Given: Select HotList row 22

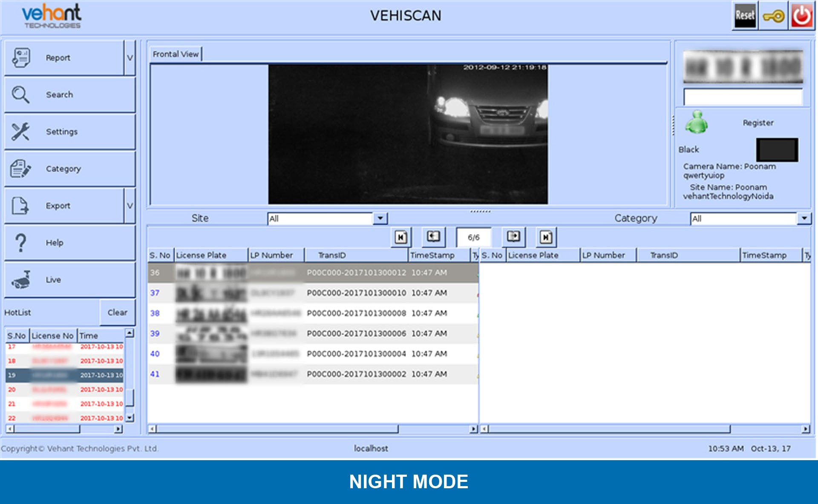Looking at the screenshot, I should 65,418.
